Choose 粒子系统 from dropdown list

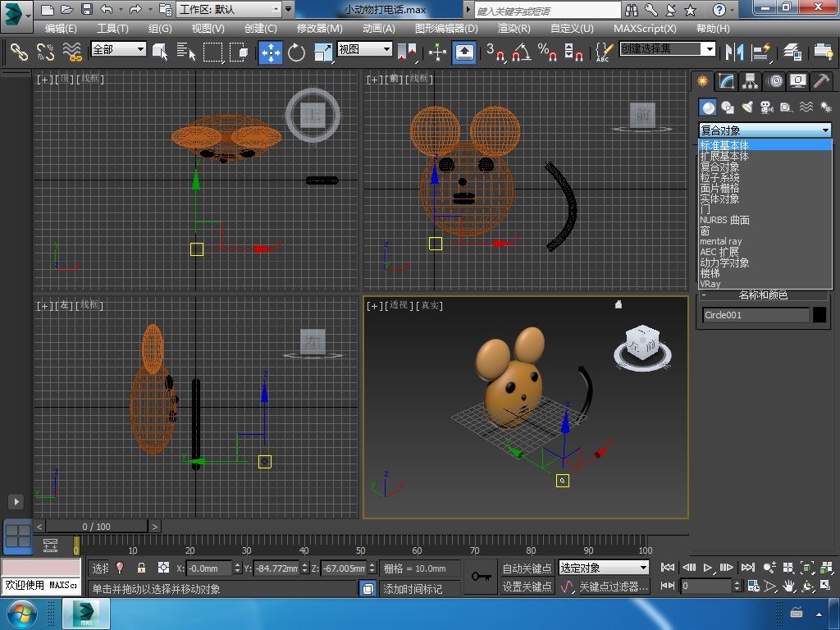click(x=765, y=177)
